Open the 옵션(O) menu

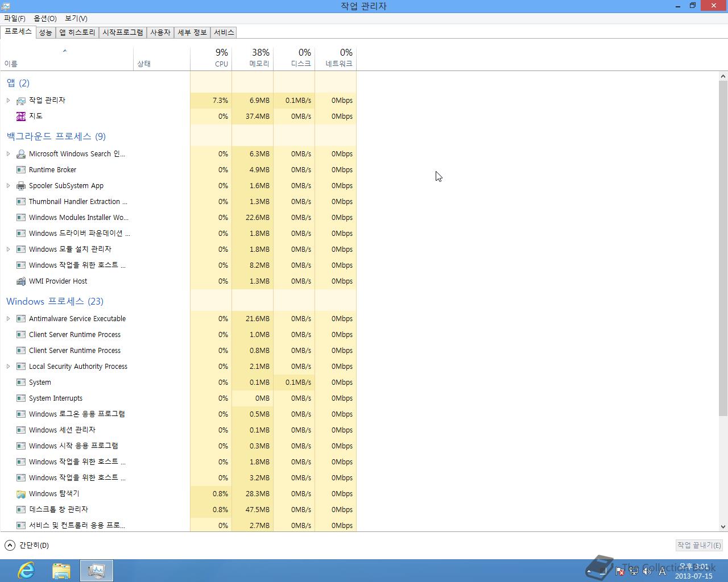[45, 18]
